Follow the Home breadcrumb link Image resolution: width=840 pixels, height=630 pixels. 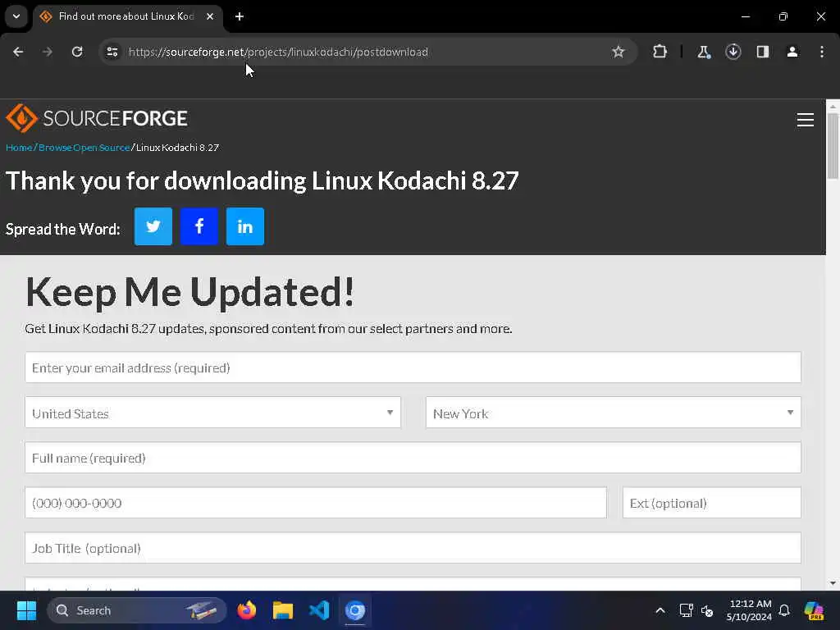pos(20,148)
